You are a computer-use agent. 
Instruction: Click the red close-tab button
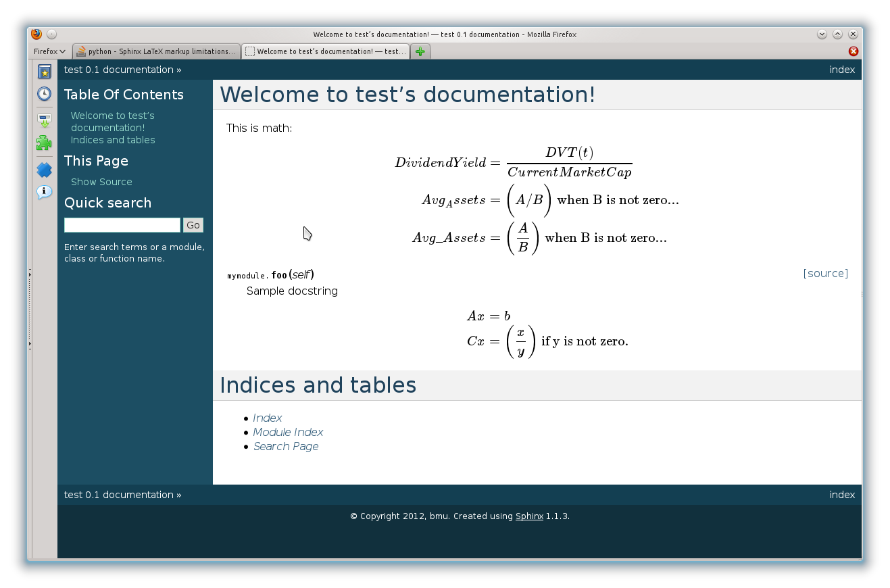854,51
